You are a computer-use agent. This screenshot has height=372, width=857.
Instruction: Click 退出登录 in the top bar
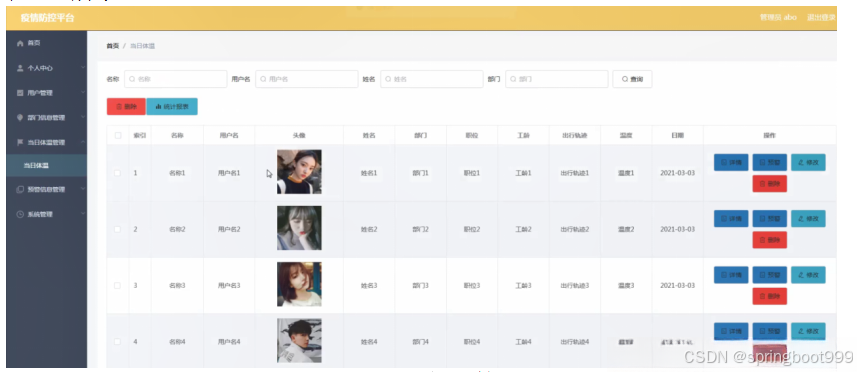pos(821,17)
